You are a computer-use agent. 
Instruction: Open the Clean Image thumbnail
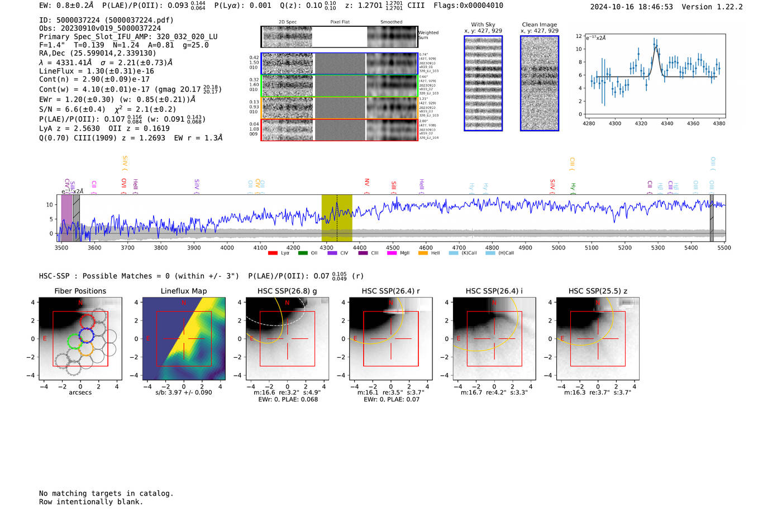(540, 83)
